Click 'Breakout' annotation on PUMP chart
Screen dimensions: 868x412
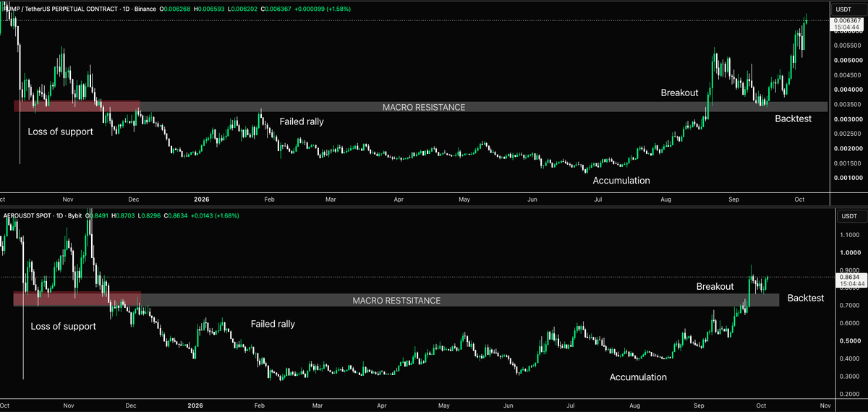[679, 93]
